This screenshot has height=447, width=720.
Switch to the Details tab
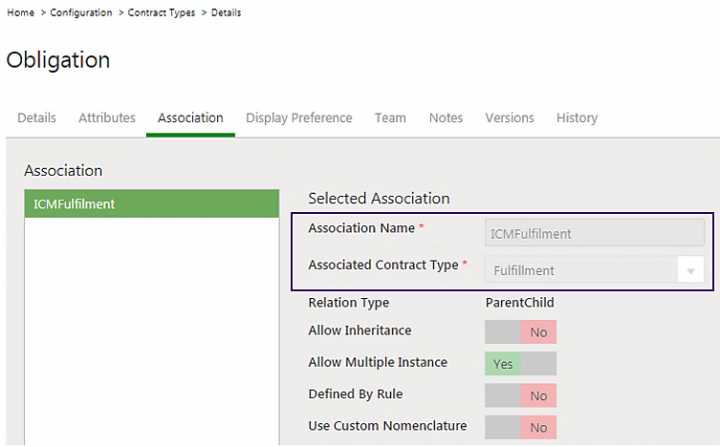(37, 118)
